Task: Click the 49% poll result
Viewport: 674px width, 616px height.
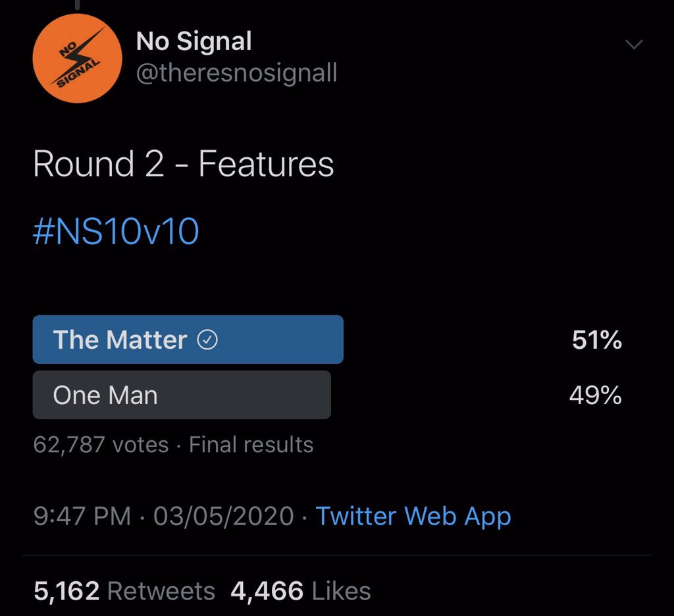Action: click(596, 396)
